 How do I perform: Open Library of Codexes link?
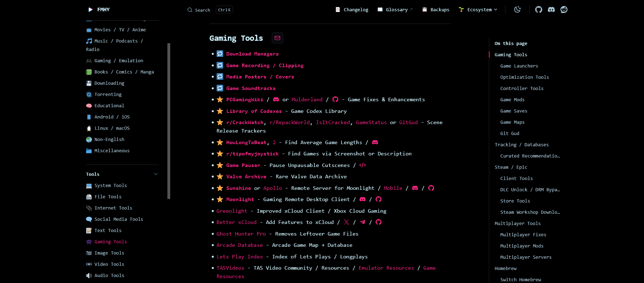pyautogui.click(x=254, y=111)
